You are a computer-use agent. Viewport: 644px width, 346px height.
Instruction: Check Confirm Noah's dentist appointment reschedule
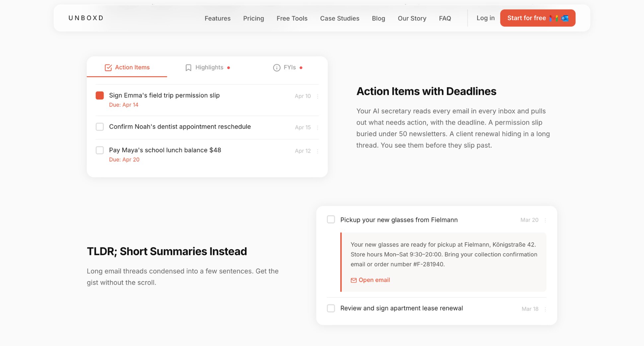pyautogui.click(x=100, y=127)
